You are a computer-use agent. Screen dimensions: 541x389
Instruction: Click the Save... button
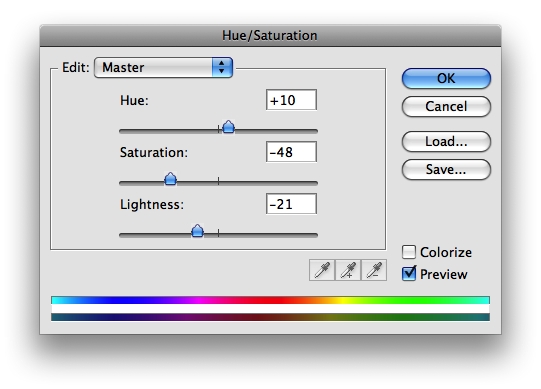pyautogui.click(x=446, y=169)
